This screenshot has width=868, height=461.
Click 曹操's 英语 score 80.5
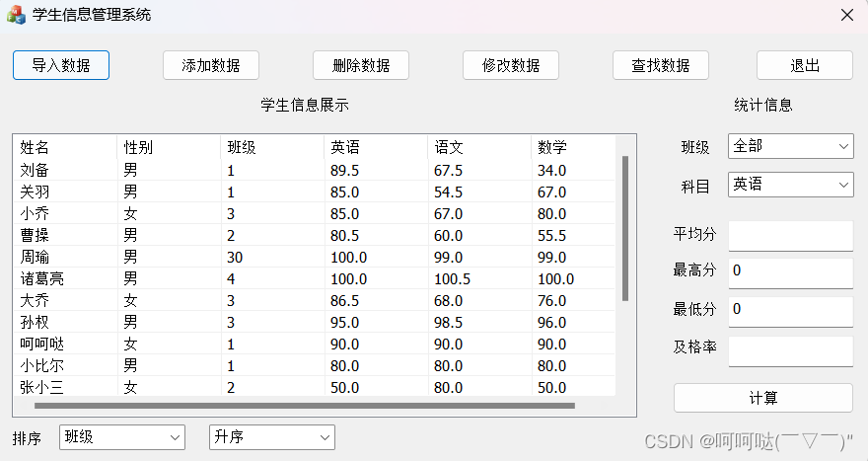click(344, 236)
